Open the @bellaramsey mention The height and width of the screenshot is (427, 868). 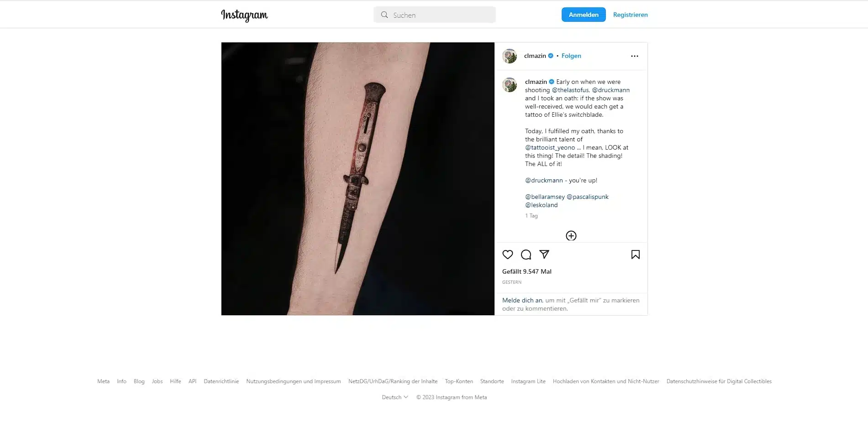545,197
